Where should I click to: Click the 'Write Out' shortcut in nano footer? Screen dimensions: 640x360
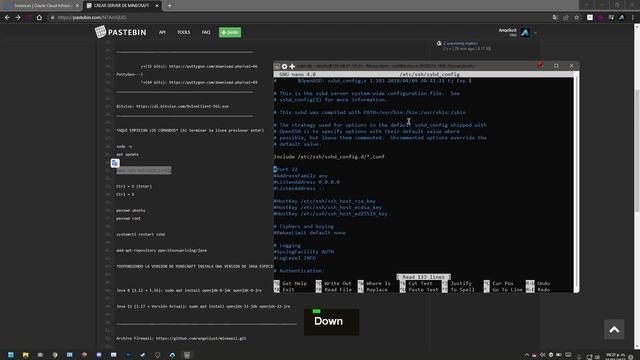(333, 283)
